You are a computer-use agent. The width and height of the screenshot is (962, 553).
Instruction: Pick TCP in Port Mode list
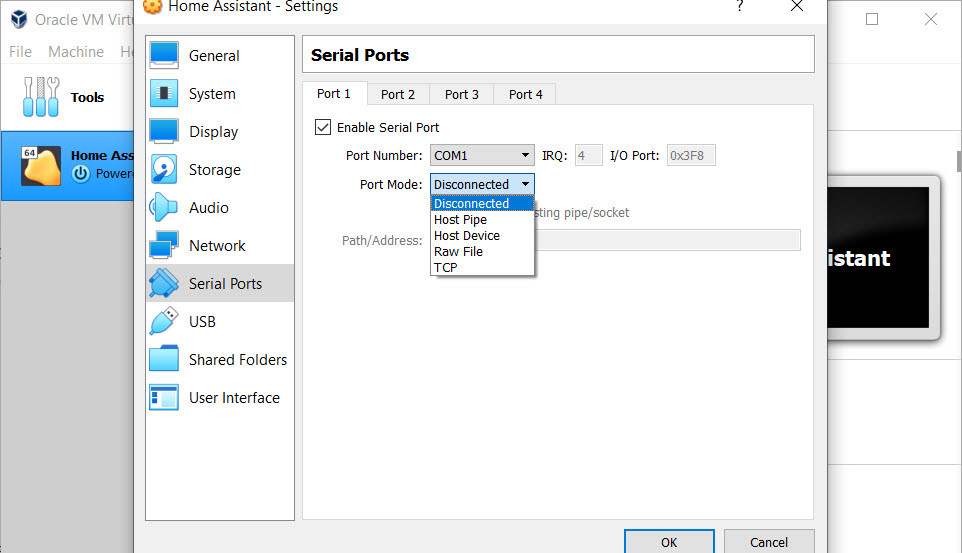click(446, 268)
